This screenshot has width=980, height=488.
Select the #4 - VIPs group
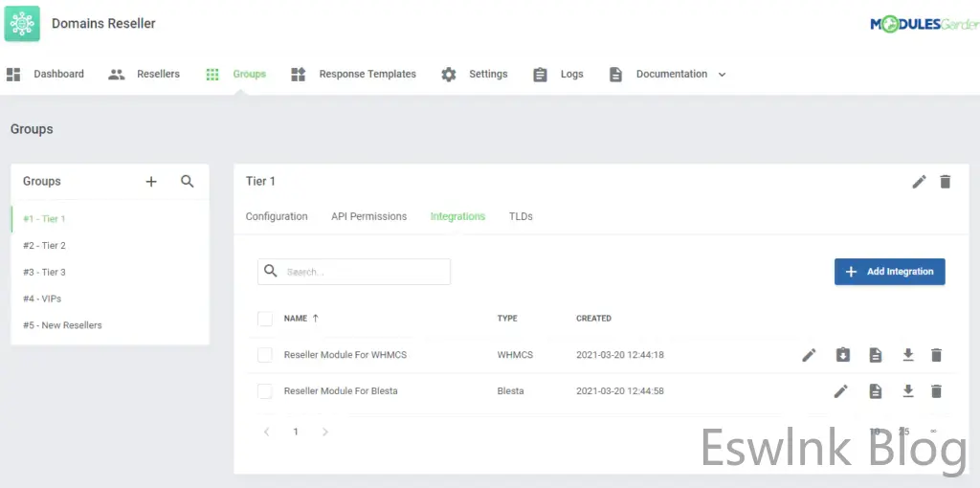tap(43, 299)
